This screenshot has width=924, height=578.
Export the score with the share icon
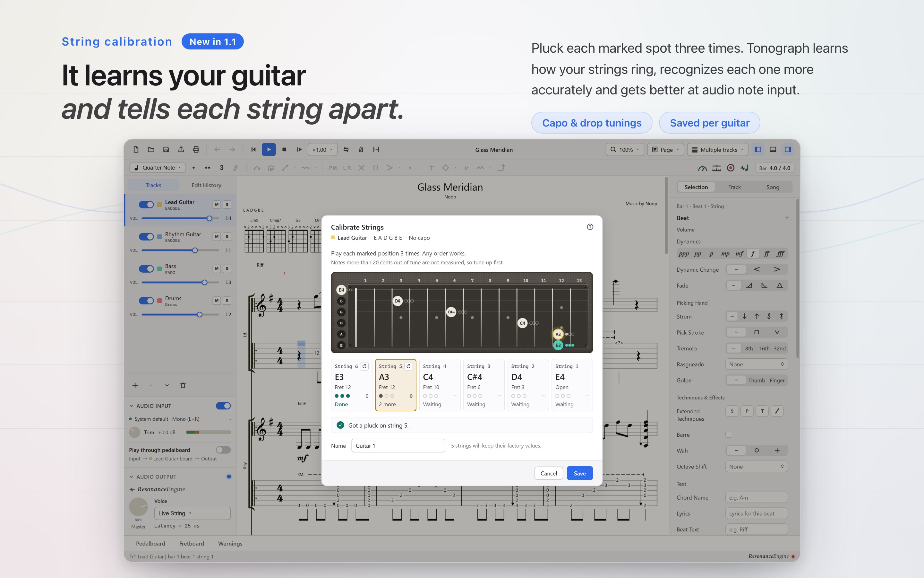[181, 149]
